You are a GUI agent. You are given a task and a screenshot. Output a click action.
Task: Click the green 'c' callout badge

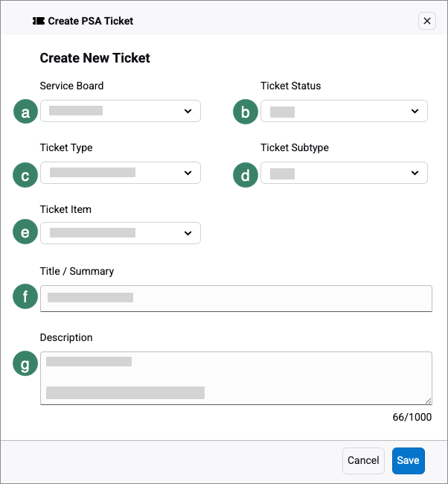26,174
